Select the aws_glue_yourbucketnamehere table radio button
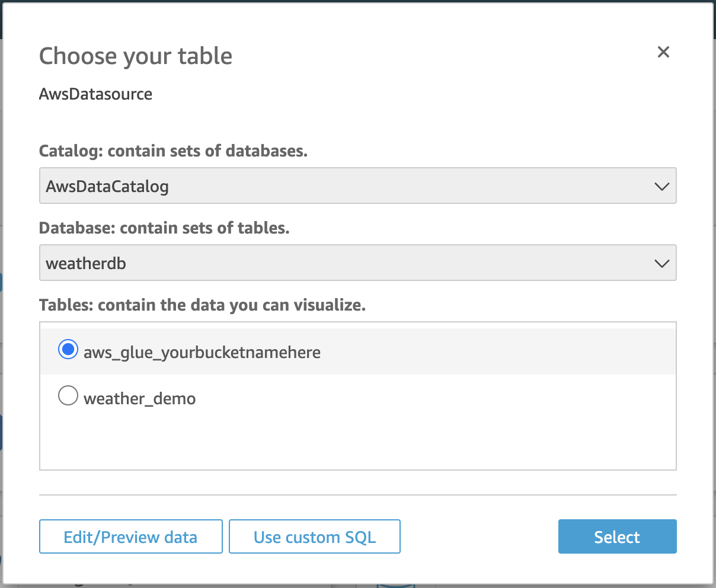Viewport: 716px width, 588px height. (68, 350)
